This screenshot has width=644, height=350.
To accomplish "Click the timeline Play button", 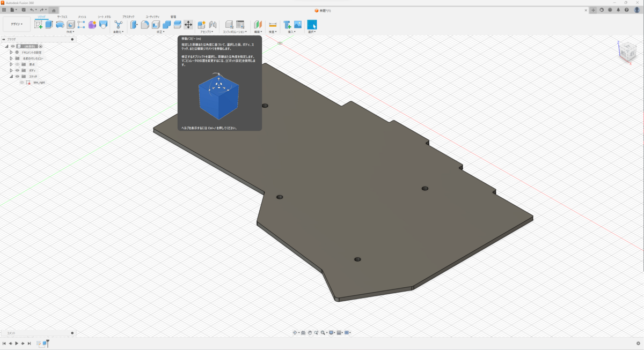I will (17, 343).
